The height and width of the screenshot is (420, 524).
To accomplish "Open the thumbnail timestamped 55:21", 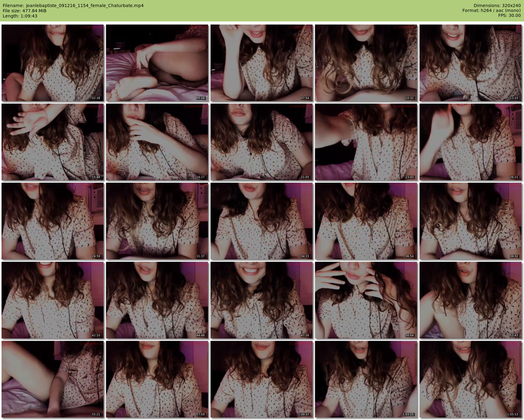I will tap(53, 379).
